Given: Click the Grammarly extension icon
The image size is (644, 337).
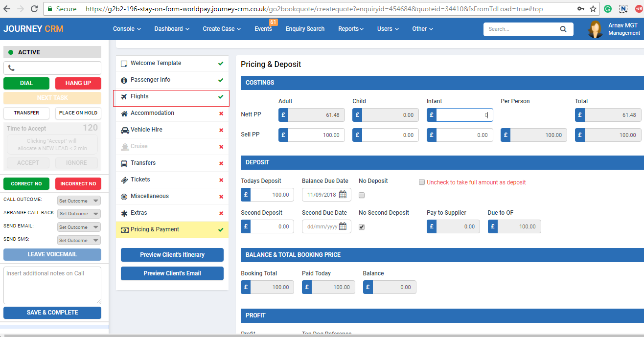Looking at the screenshot, I should tap(607, 9).
